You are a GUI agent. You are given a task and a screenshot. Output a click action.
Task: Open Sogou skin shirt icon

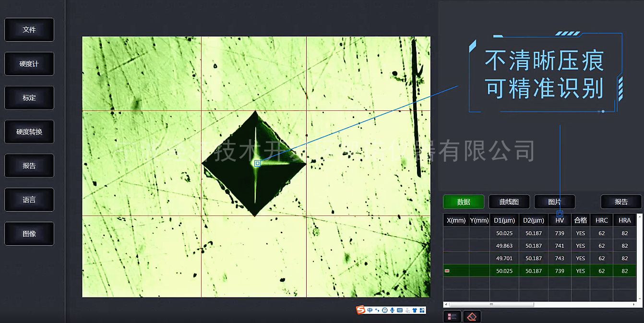[x=415, y=310]
